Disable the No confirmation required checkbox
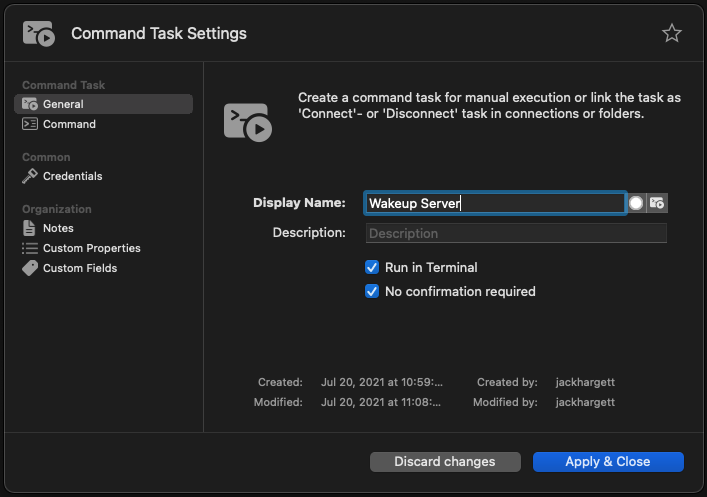This screenshot has width=707, height=497. click(x=372, y=291)
